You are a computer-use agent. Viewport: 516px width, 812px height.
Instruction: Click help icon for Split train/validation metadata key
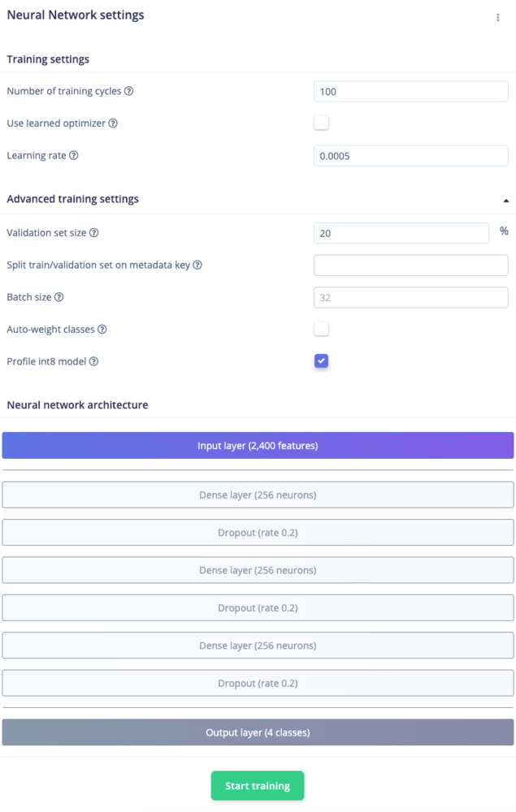(197, 266)
